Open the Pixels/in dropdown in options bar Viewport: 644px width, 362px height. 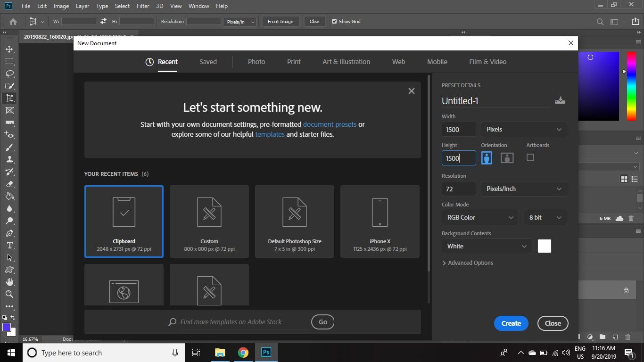click(240, 22)
